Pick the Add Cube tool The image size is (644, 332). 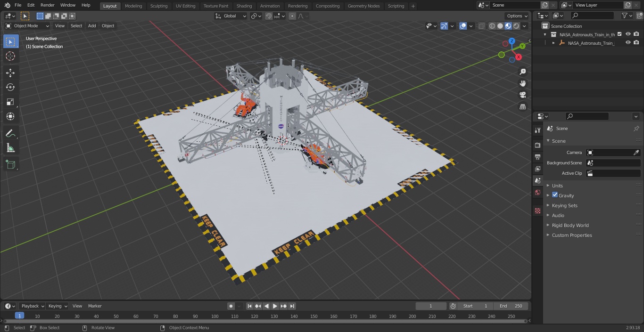[10, 165]
